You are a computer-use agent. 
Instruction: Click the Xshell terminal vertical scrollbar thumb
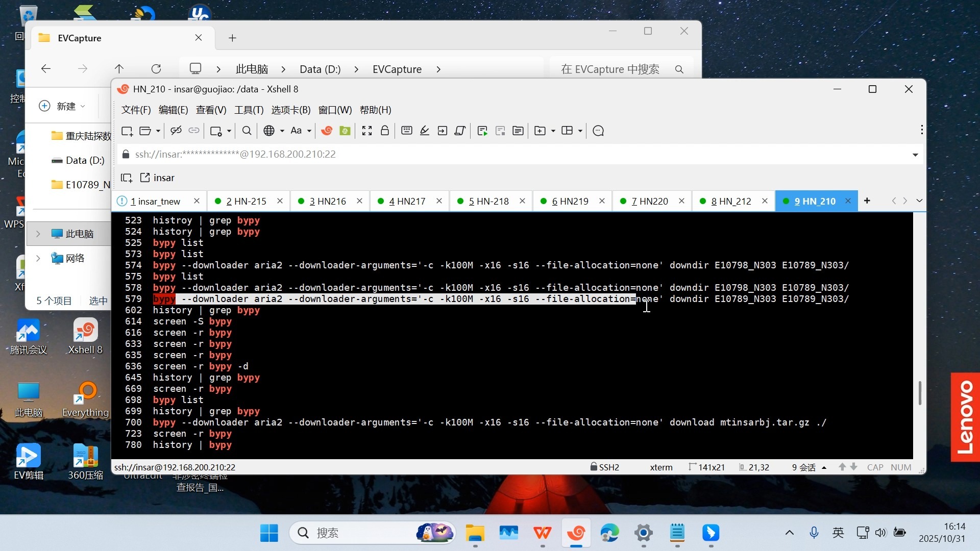click(920, 392)
